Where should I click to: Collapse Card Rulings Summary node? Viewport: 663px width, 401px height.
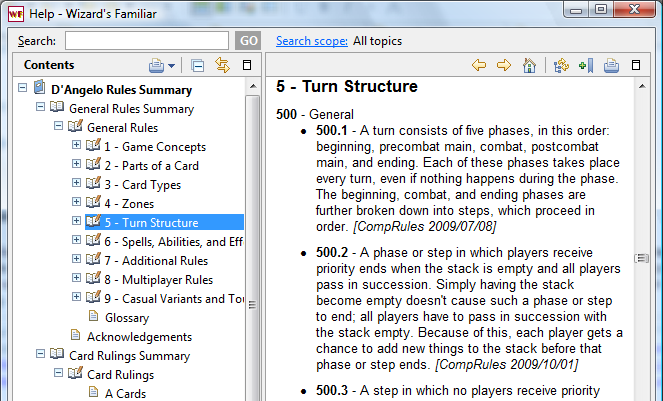point(40,353)
